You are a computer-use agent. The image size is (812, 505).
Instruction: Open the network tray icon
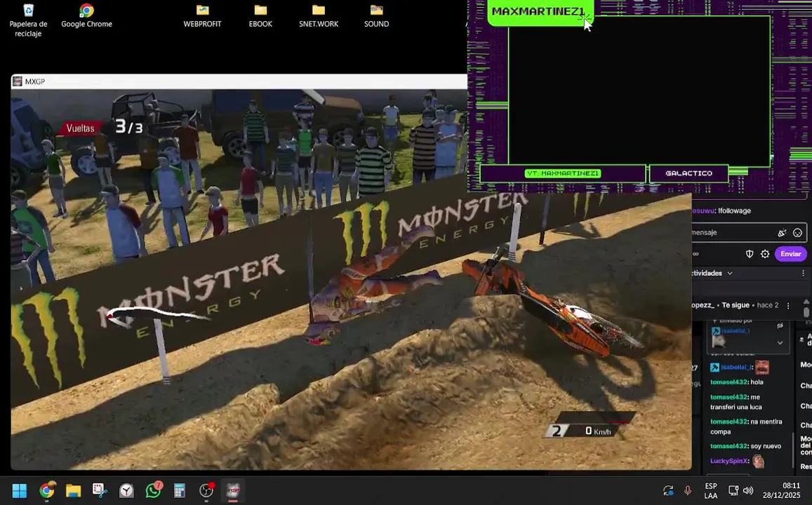click(733, 490)
